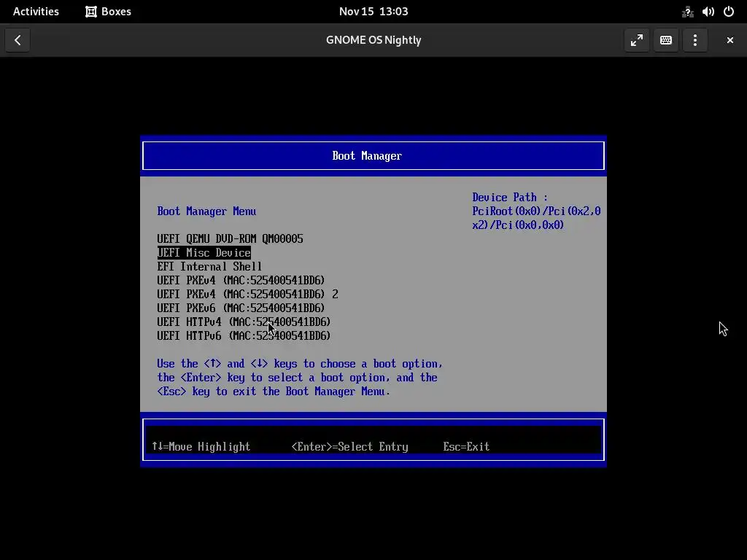Click the Move Highlight hint text
747x560 pixels.
pyautogui.click(x=201, y=447)
